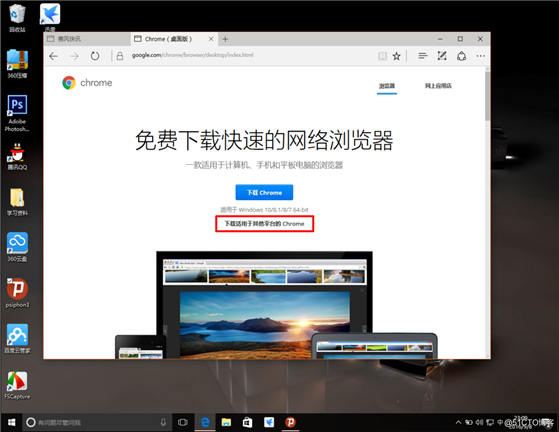The height and width of the screenshot is (432, 559).
Task: Click the psiphon icon on taskbar
Action: (x=290, y=423)
